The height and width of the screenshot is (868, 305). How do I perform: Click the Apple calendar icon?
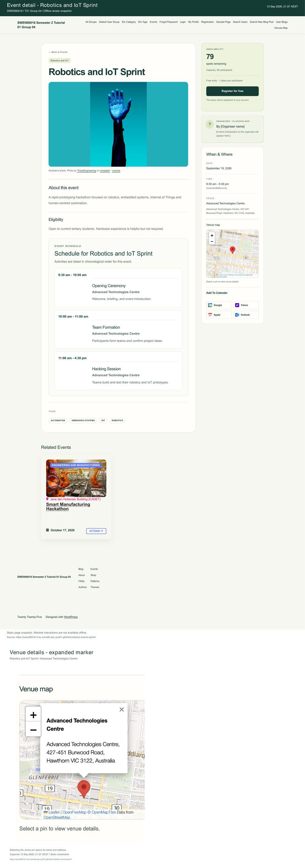(210, 315)
